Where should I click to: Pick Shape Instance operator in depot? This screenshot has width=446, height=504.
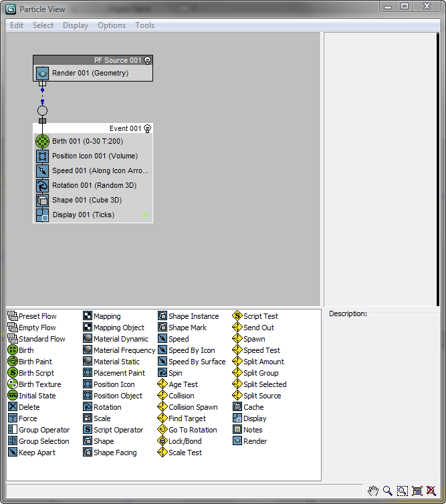(x=189, y=316)
